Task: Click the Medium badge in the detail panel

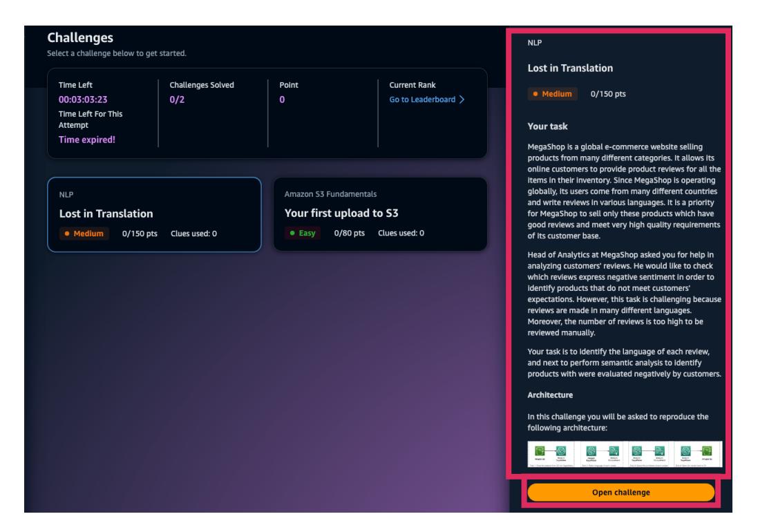Action: pos(552,94)
